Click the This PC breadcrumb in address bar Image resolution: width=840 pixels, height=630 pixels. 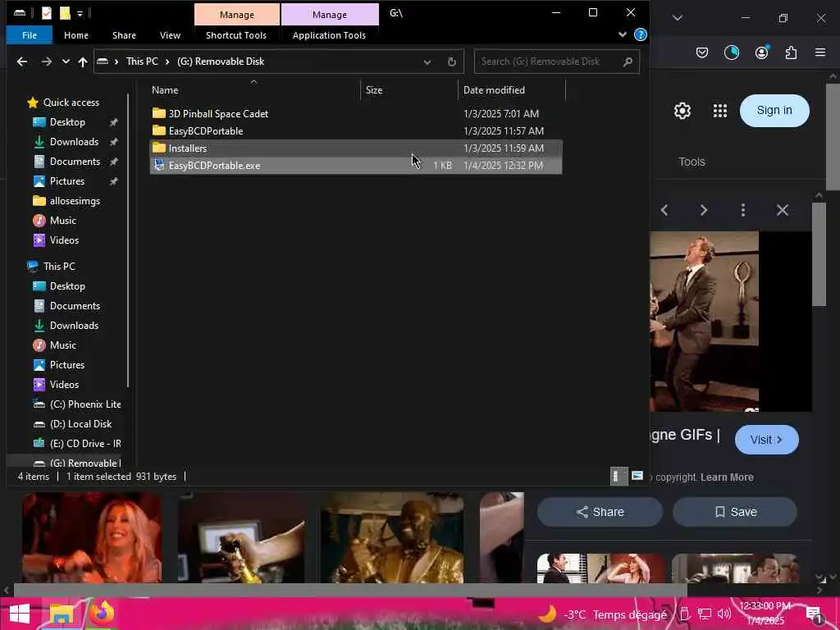[142, 62]
